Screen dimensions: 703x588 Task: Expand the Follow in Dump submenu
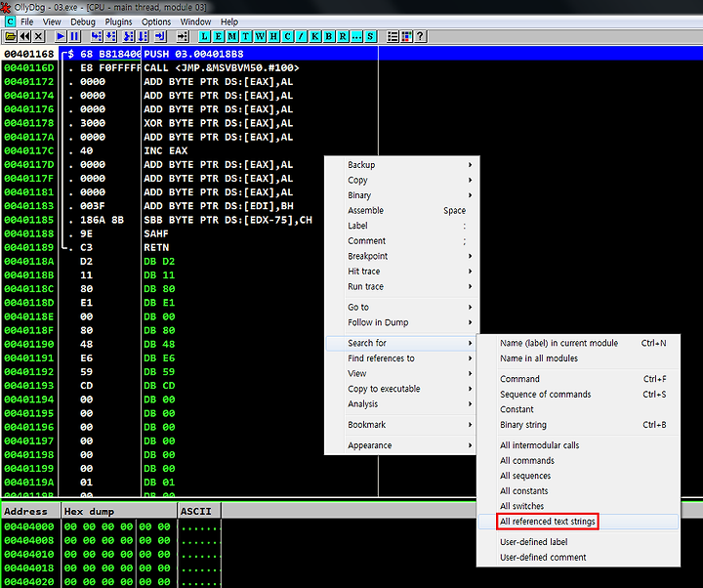401,322
